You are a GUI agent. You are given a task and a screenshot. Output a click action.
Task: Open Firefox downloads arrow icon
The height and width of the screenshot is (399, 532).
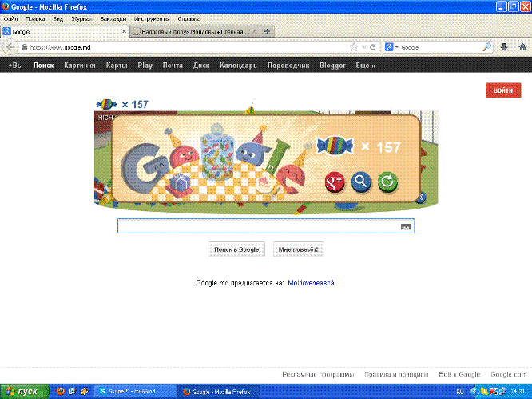(x=504, y=47)
